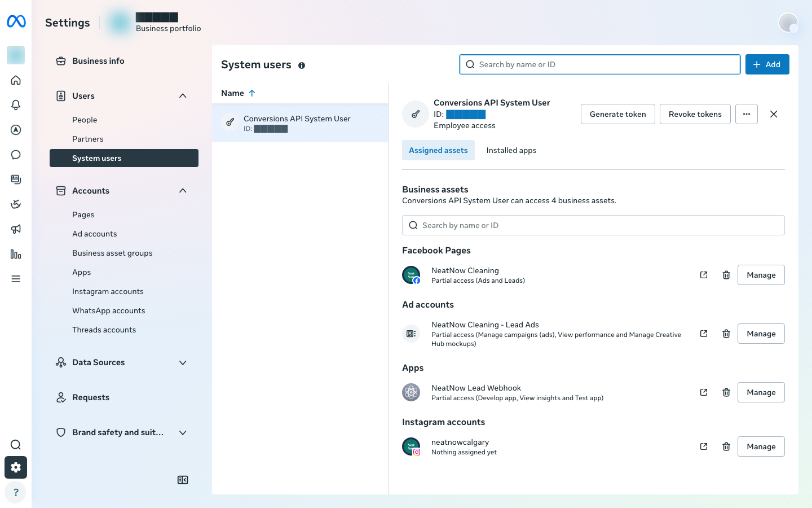The width and height of the screenshot is (812, 508).
Task: Go to Partners under Users
Action: tap(124, 139)
